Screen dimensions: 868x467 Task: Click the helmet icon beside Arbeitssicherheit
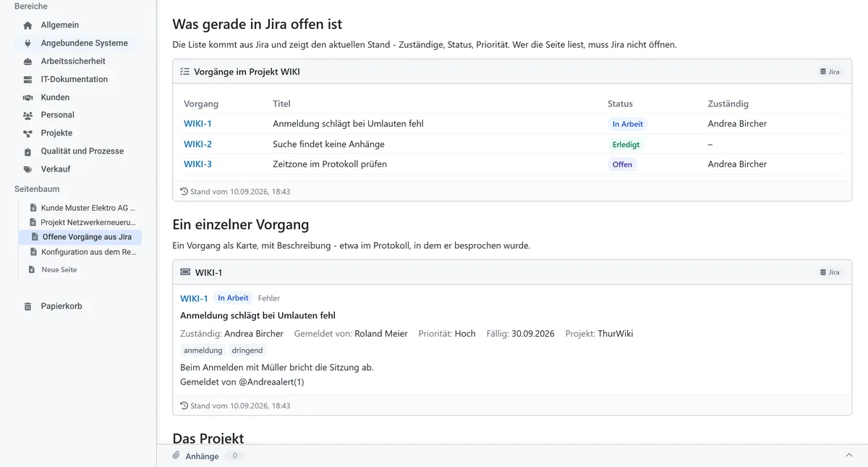click(28, 62)
